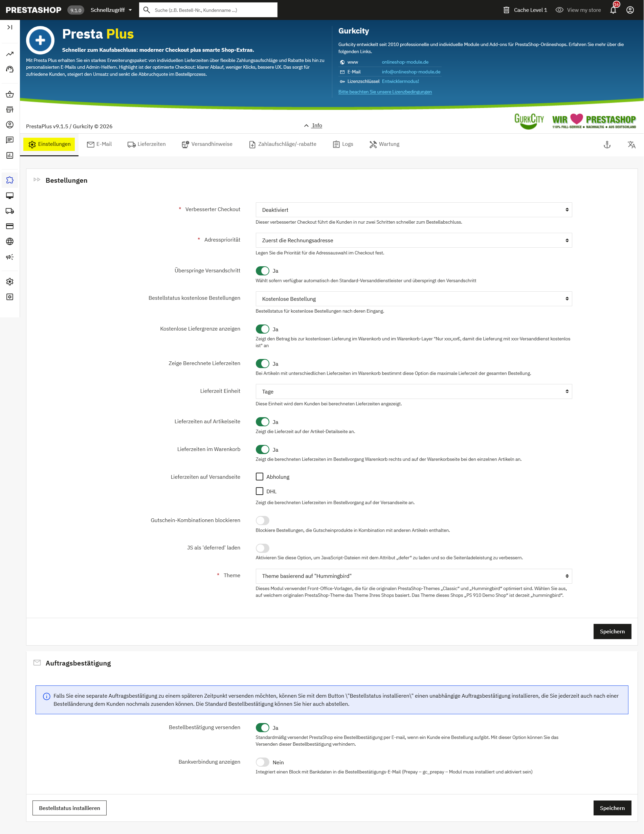
Task: Click the anchor icon in tab bar
Action: click(x=607, y=145)
